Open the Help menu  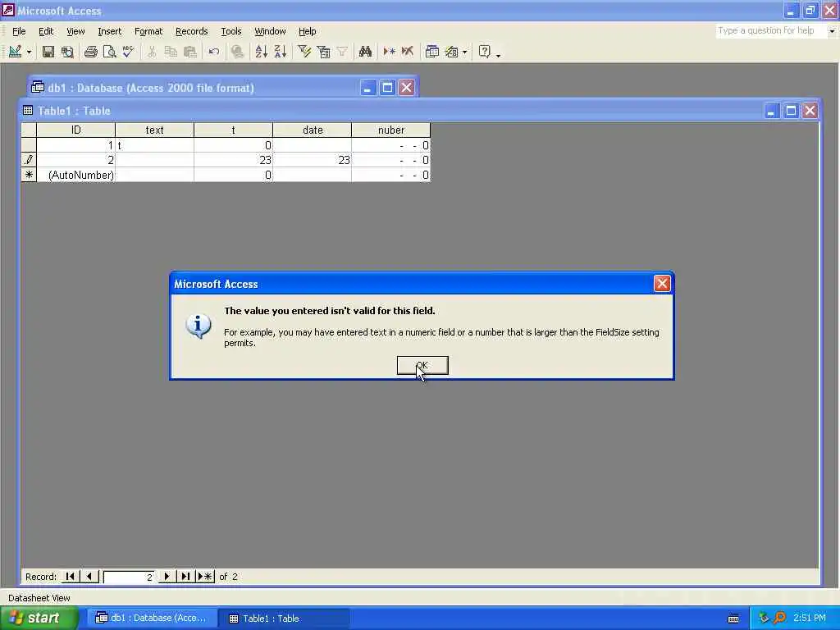[x=308, y=31]
